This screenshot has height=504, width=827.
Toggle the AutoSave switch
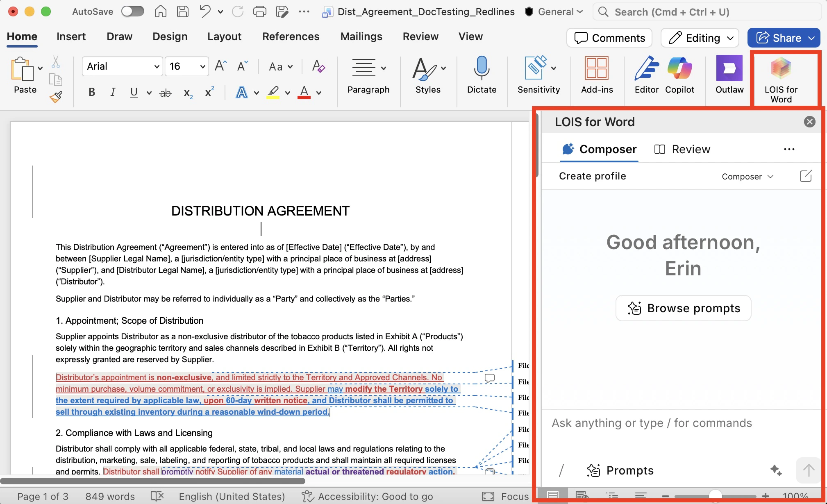coord(132,11)
